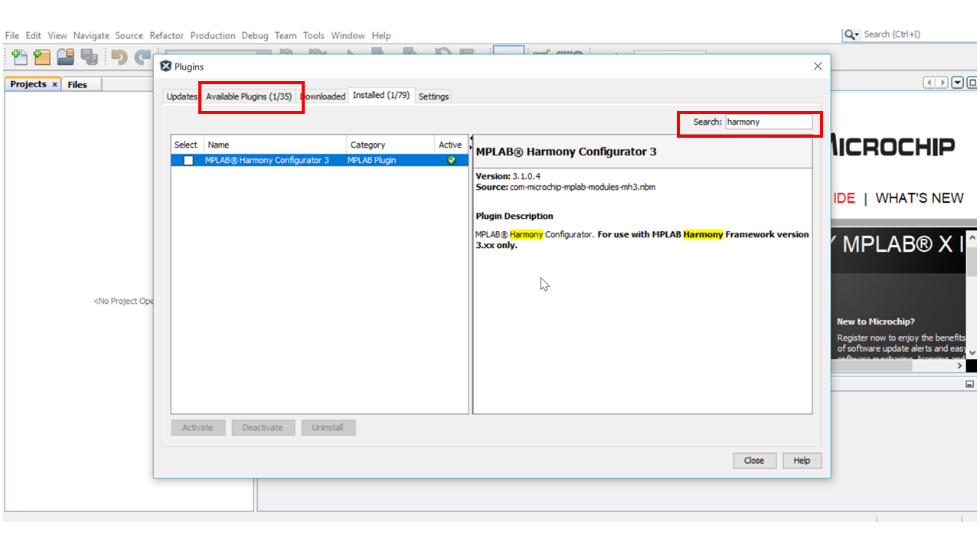
Task: Switch to the Available Plugins tab
Action: click(x=249, y=96)
